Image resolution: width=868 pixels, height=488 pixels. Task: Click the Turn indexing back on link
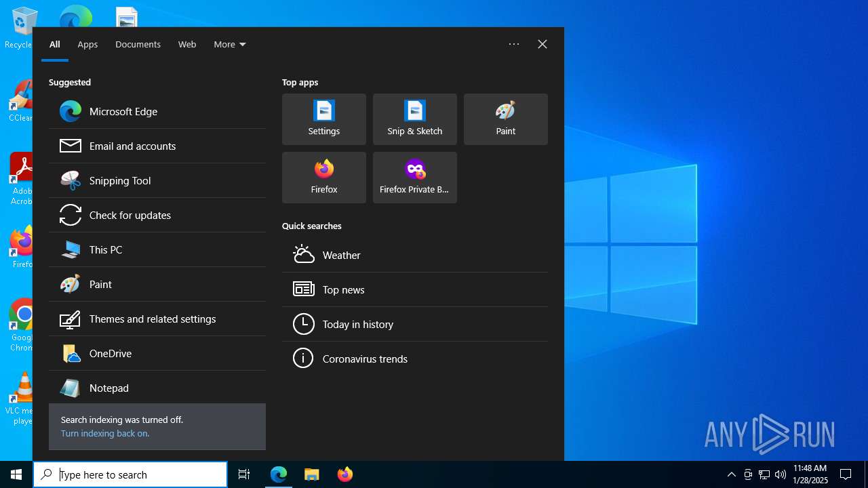click(x=105, y=433)
